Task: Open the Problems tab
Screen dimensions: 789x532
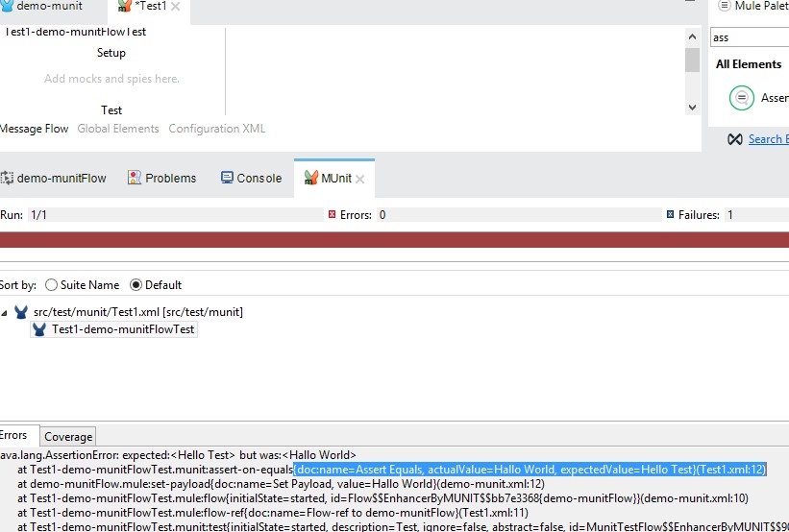Action: [162, 178]
